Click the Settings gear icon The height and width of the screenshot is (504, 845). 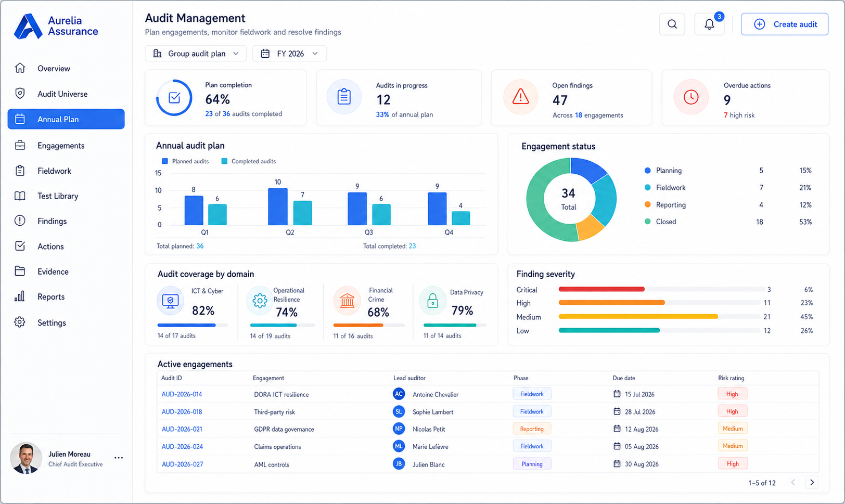pyautogui.click(x=20, y=322)
